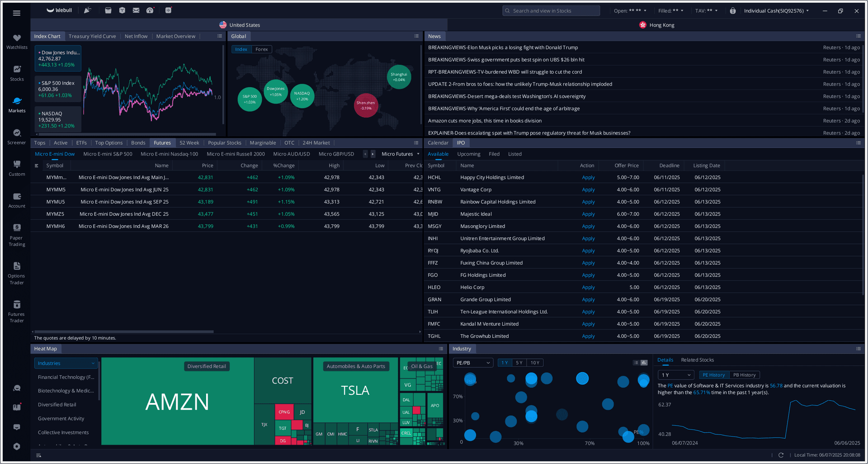Open the Messages envelope icon in top toolbar

(x=136, y=10)
